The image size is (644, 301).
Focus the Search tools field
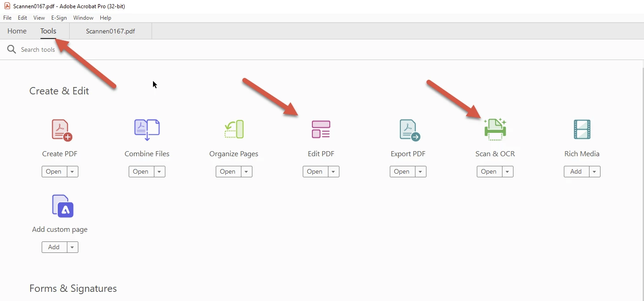tap(38, 49)
